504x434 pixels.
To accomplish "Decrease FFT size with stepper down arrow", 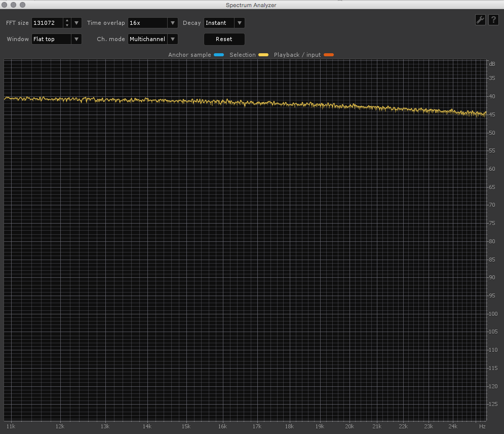I will [67, 25].
